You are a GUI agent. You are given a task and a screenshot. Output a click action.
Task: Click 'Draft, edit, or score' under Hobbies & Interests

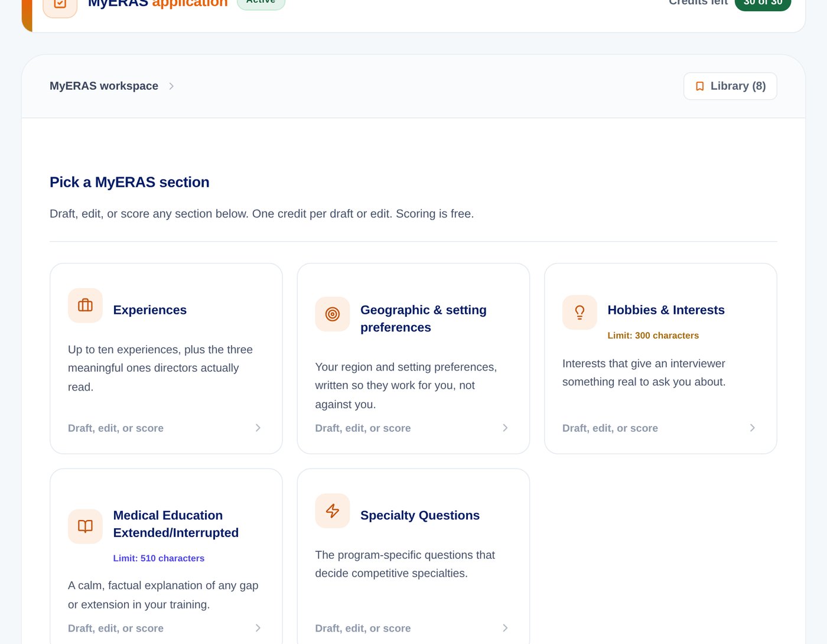(610, 428)
